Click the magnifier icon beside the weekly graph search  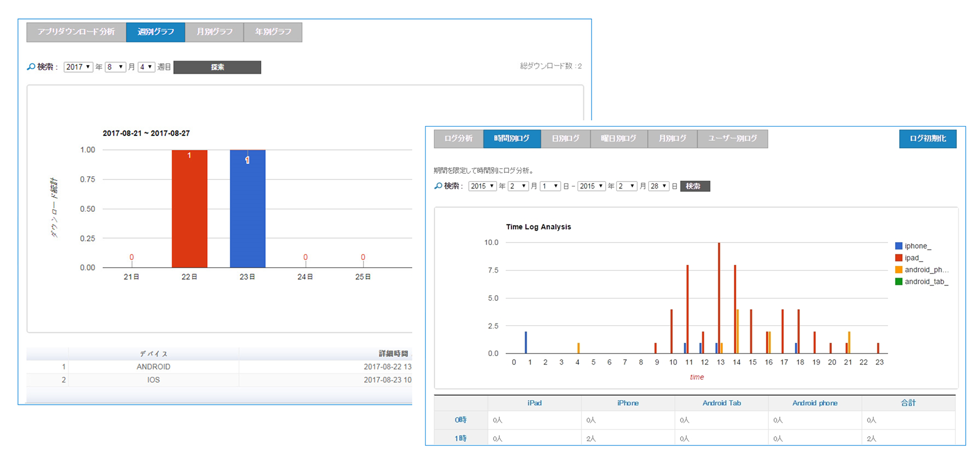pyautogui.click(x=31, y=67)
